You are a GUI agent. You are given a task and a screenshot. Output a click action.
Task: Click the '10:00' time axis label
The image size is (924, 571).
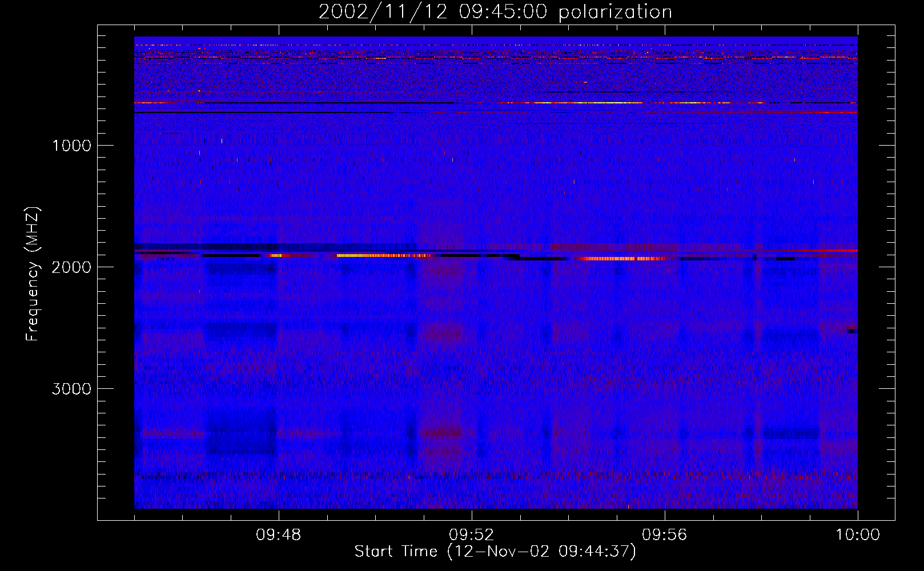858,535
